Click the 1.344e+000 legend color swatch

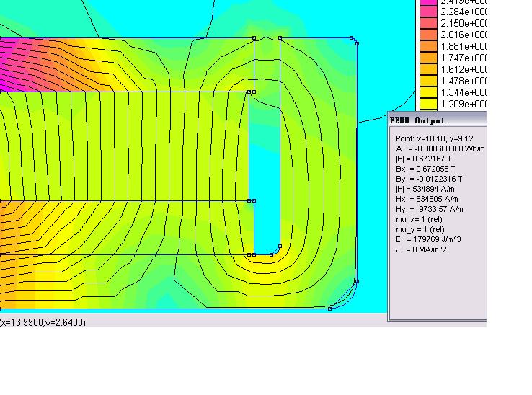pos(428,92)
